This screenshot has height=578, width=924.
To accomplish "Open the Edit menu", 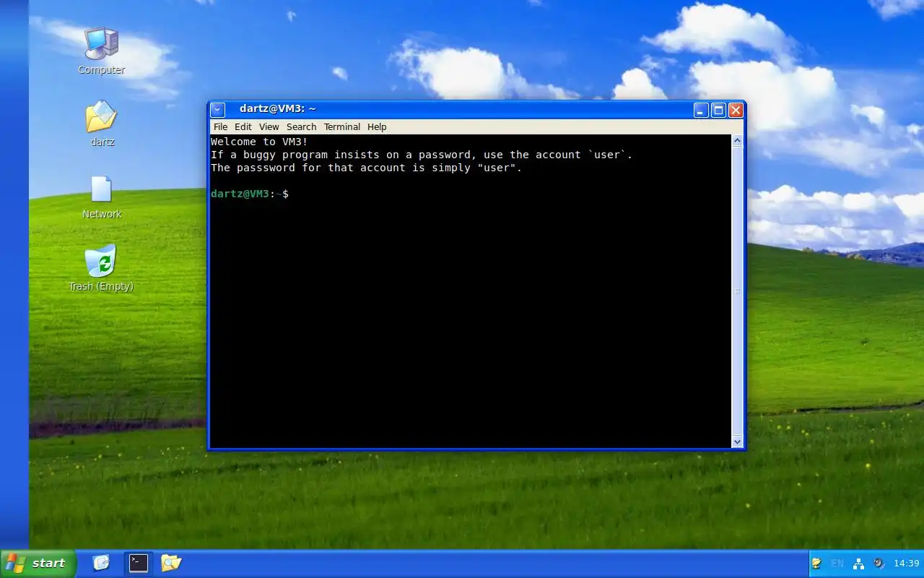I will click(x=243, y=127).
